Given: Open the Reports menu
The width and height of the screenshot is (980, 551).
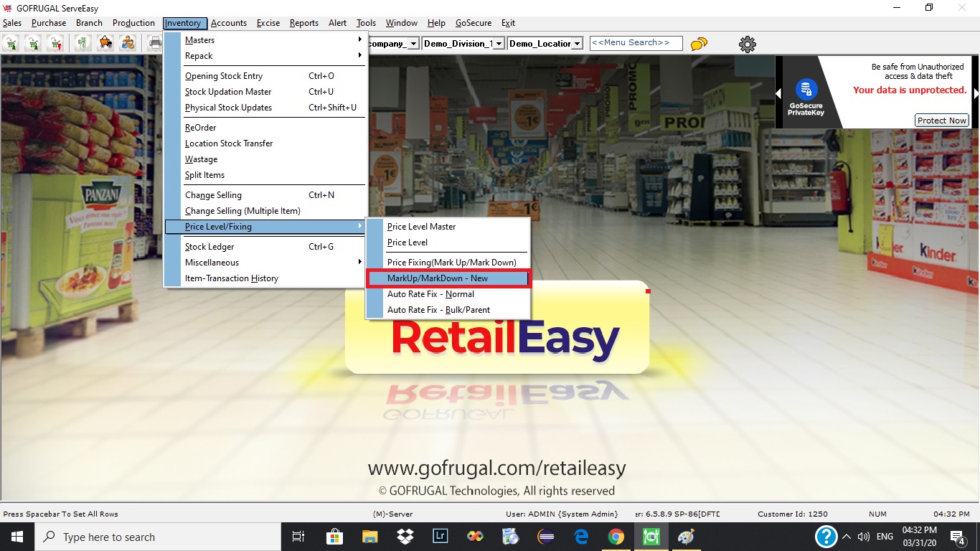Looking at the screenshot, I should point(304,23).
